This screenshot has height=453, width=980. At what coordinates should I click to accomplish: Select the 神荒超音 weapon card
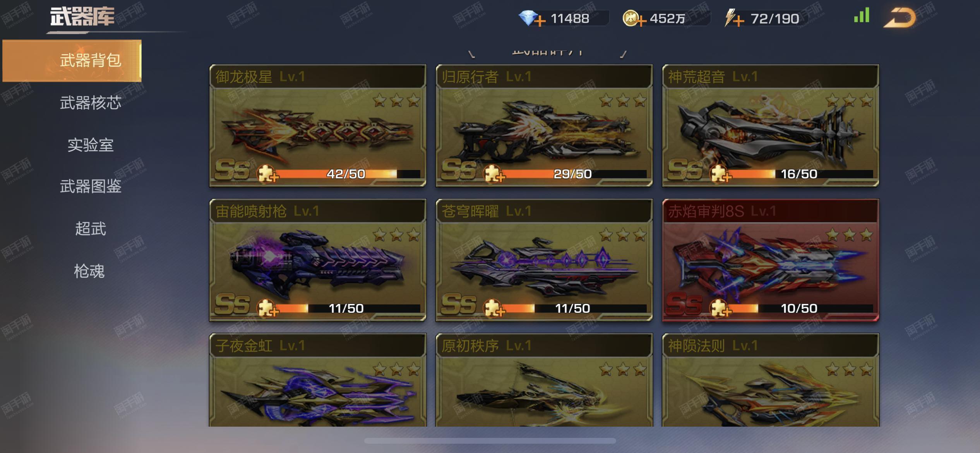pyautogui.click(x=770, y=126)
